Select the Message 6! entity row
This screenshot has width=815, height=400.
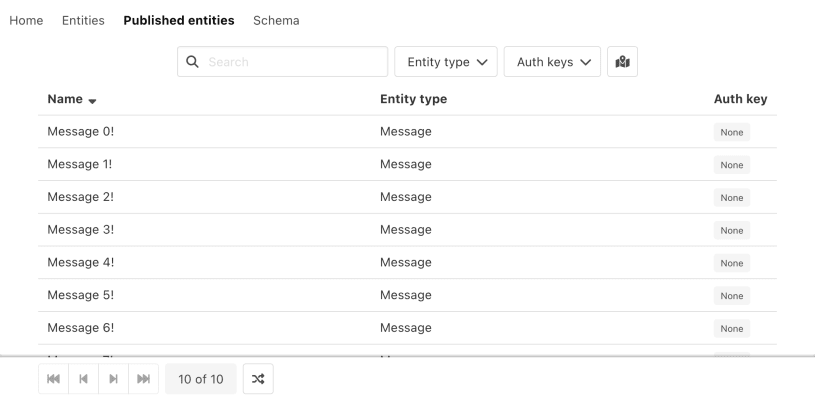pyautogui.click(x=81, y=327)
